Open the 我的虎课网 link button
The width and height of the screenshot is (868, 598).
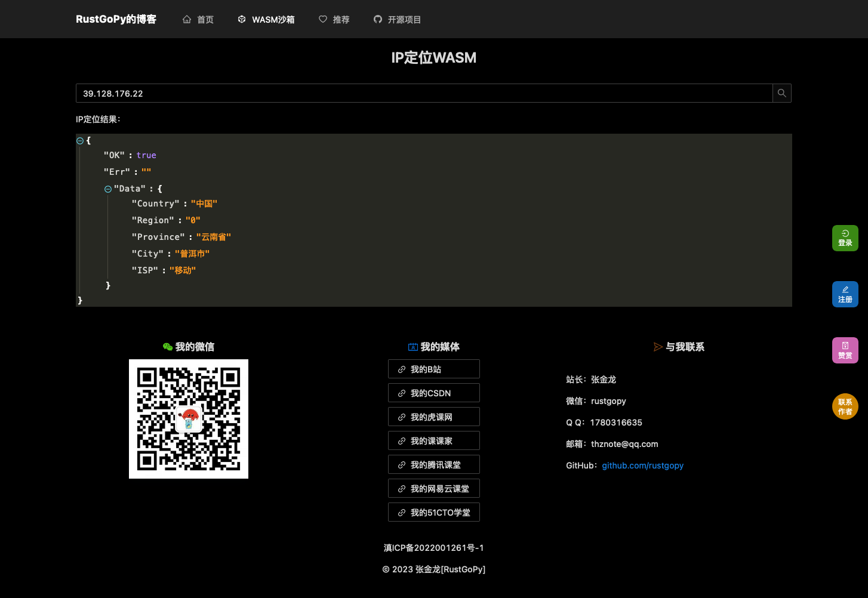(x=434, y=417)
